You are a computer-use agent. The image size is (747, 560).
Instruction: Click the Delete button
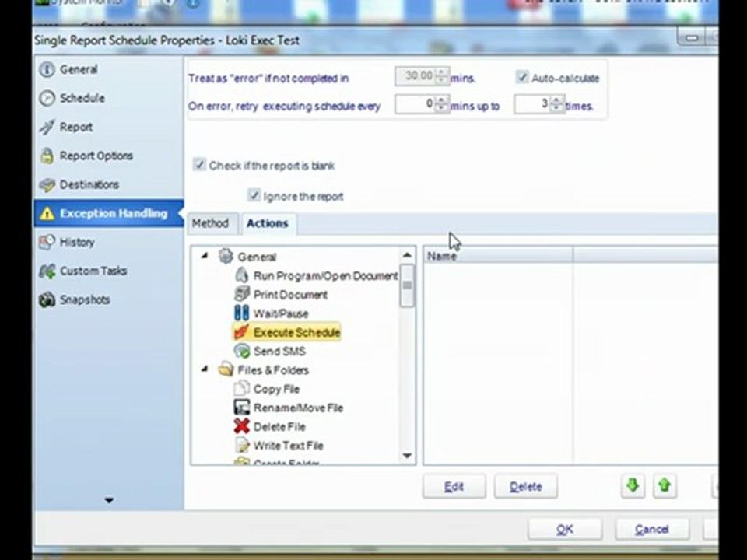[x=525, y=486]
